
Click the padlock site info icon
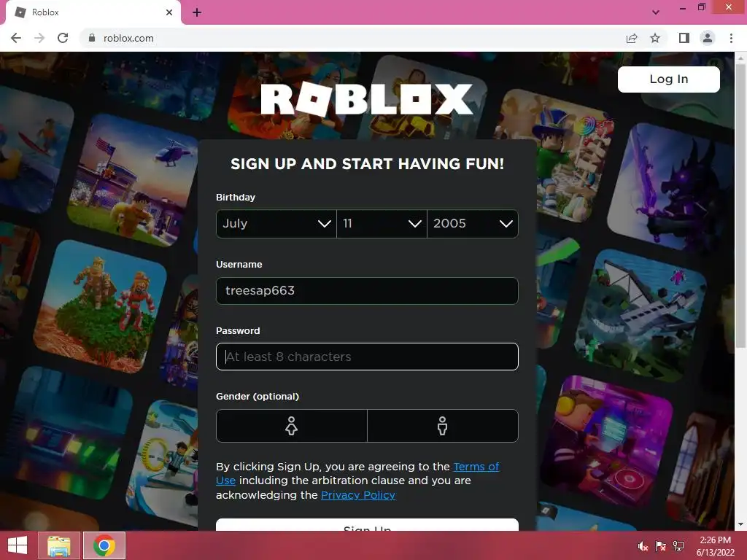(92, 38)
